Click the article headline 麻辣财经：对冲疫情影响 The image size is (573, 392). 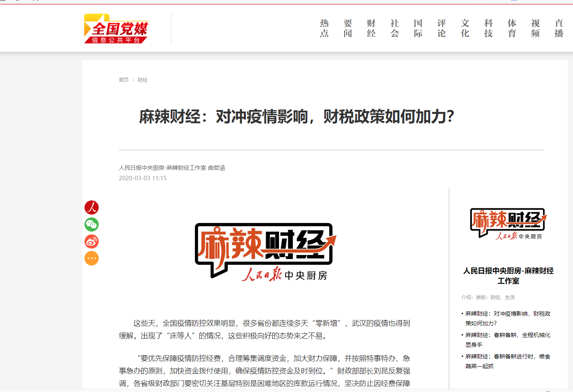point(297,117)
